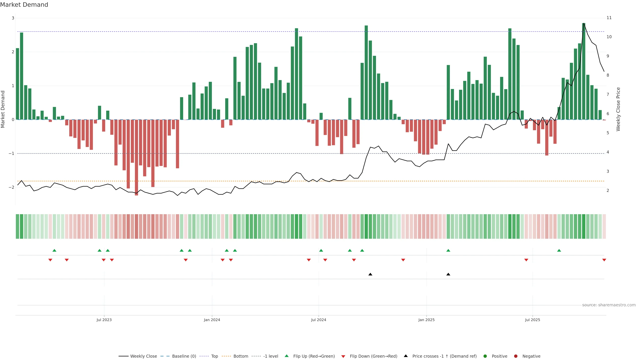This screenshot has height=362, width=644.
Task: Click the rightmost red Flip Down marker
Action: 604,260
